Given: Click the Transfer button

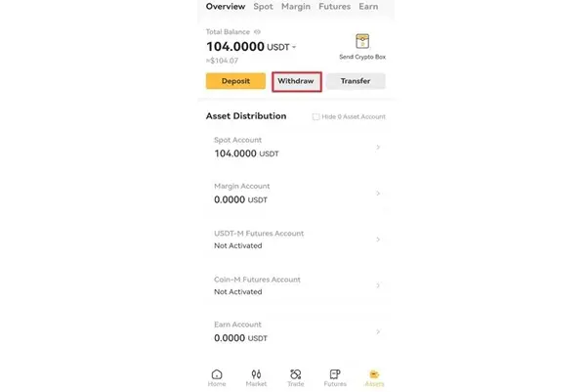Looking at the screenshot, I should 356,81.
